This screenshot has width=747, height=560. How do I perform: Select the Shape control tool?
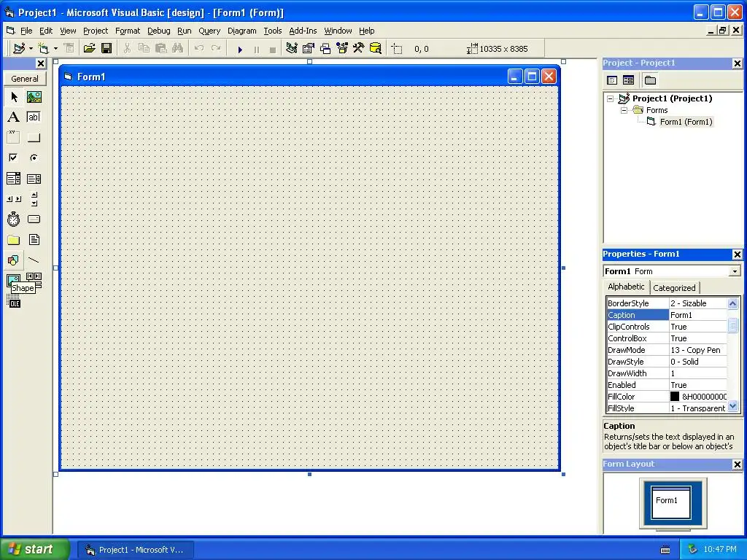pos(14,260)
